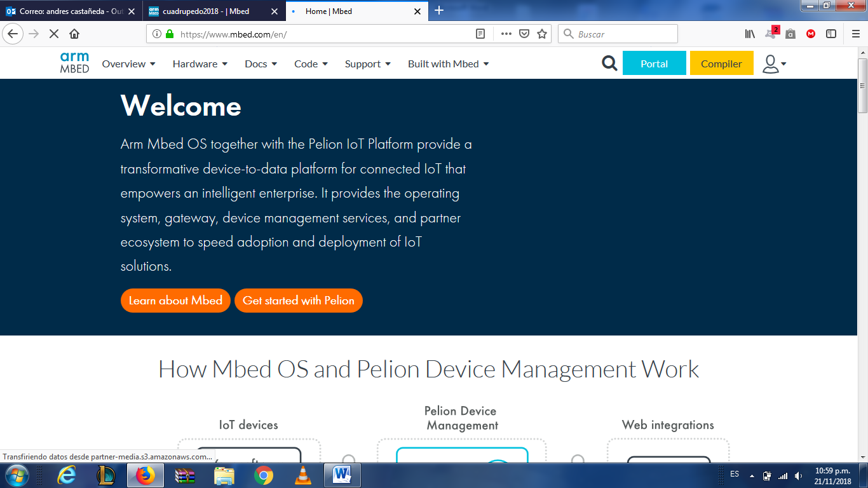Click the yellow Compiler button
Image resolution: width=868 pixels, height=488 pixels.
(x=721, y=64)
